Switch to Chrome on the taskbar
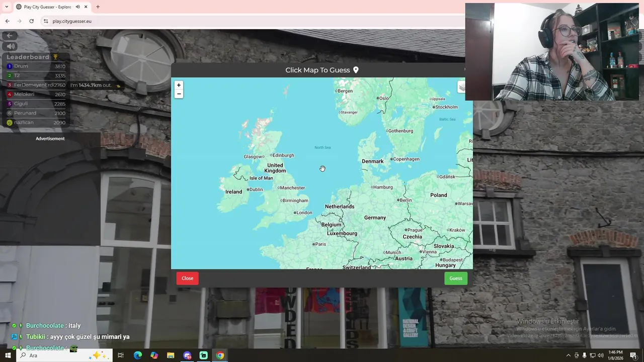644x362 pixels. (220, 355)
